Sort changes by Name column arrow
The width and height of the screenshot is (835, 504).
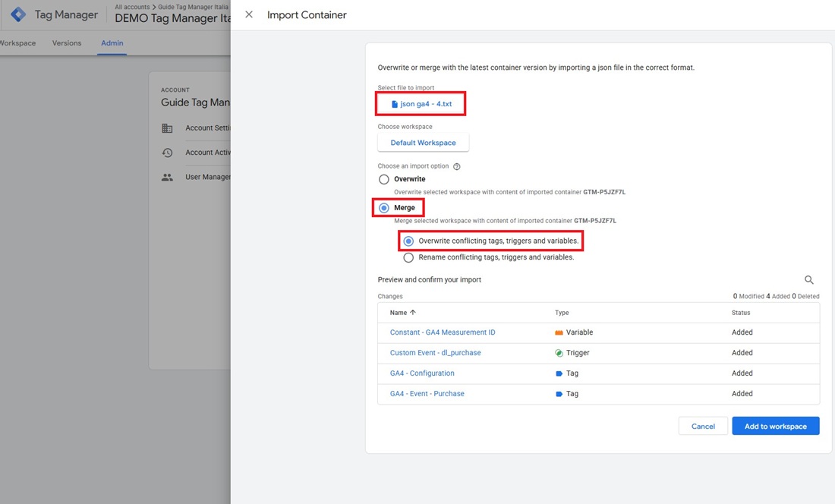coord(413,313)
